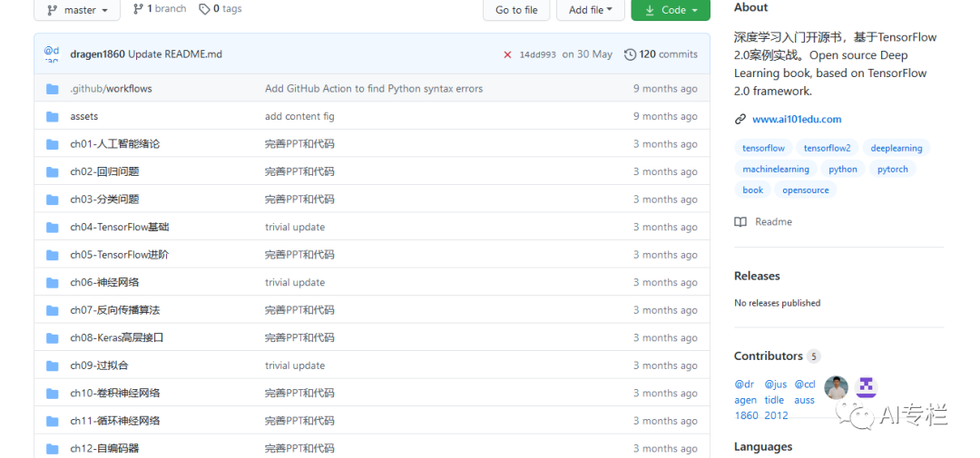Open the .github/workflows folder
The height and width of the screenshot is (458, 980).
point(112,89)
